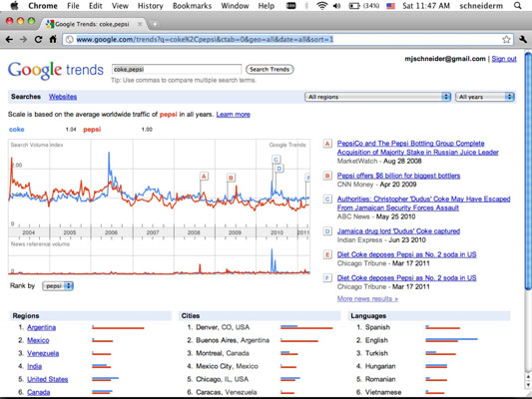This screenshot has height=399, width=532.
Task: Select flag B on the trend chart
Action: coord(231,178)
